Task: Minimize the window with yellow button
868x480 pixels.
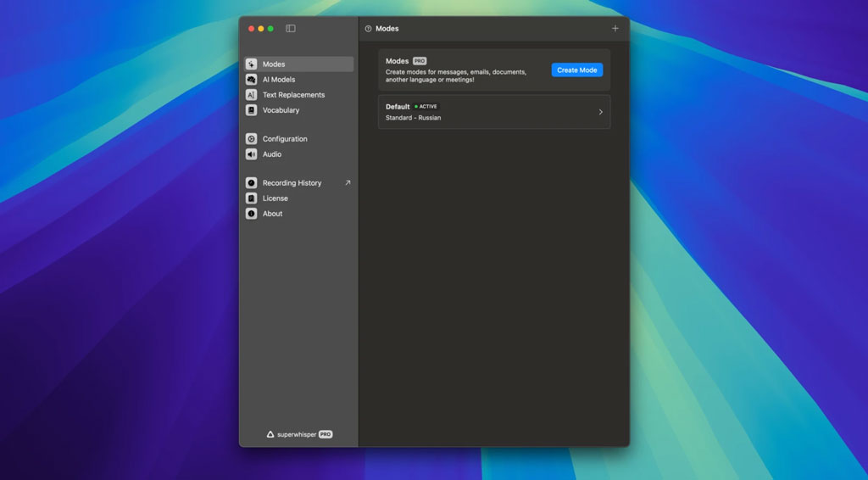Action: tap(261, 29)
